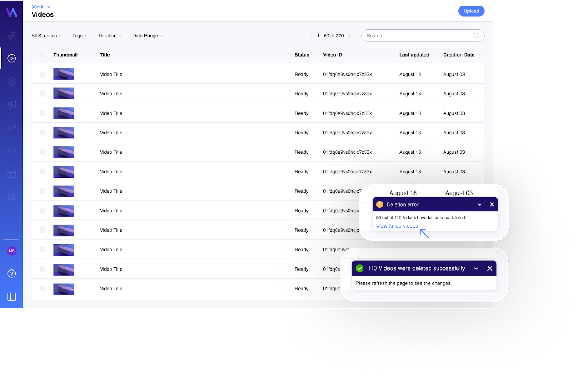
Task: Open the first video's thumbnail
Action: [x=64, y=74]
